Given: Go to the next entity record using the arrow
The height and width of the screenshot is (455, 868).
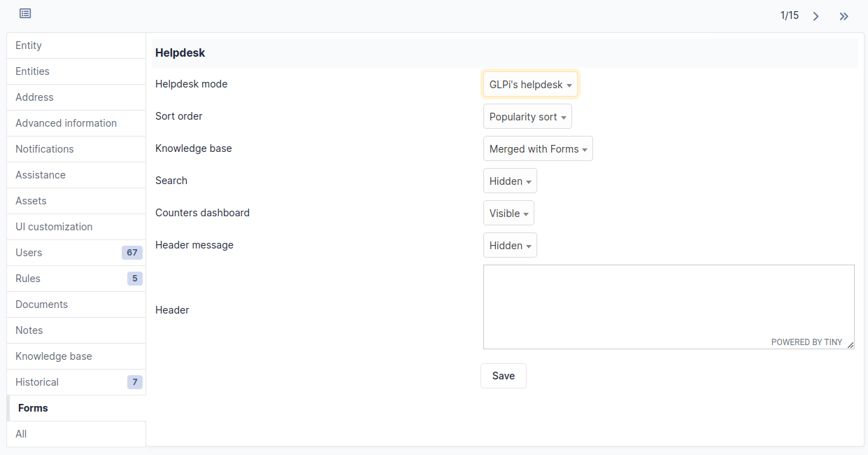Looking at the screenshot, I should tap(816, 15).
